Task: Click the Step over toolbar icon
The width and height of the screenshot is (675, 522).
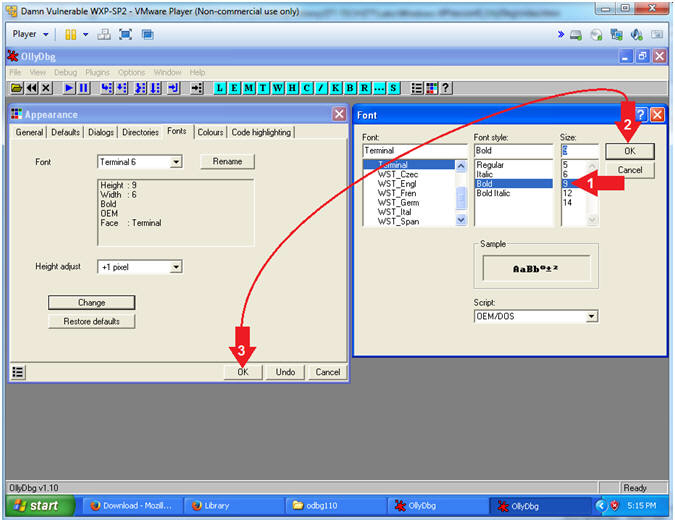Action: (x=122, y=88)
